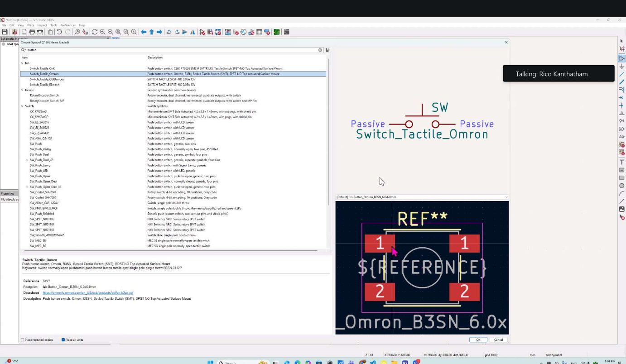Expand the SW_Push_Dual_x2 entry

pyautogui.click(x=27, y=160)
